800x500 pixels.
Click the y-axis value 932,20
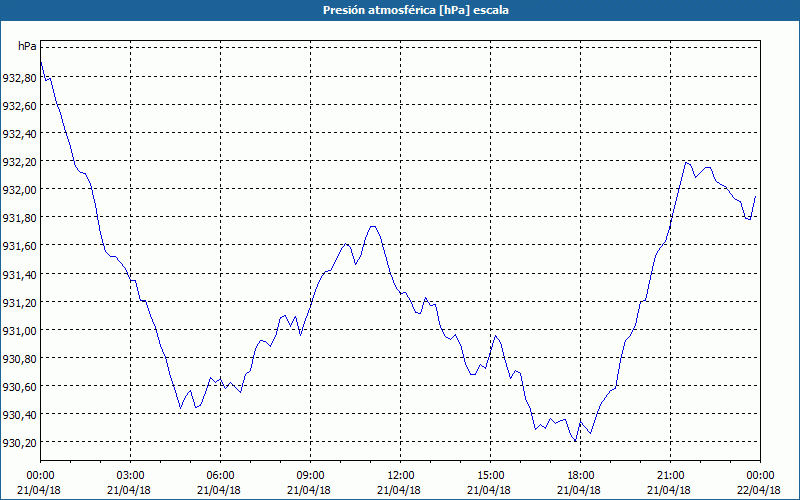pyautogui.click(x=19, y=162)
